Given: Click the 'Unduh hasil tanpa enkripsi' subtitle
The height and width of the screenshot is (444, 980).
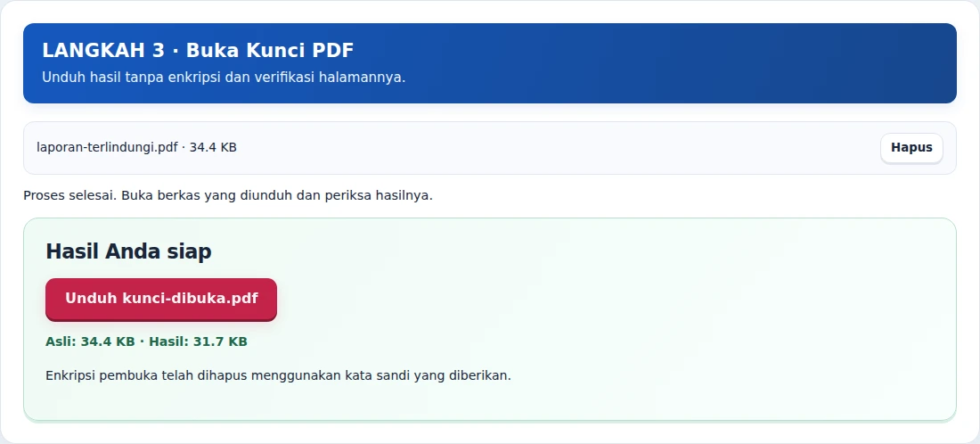Looking at the screenshot, I should (224, 78).
